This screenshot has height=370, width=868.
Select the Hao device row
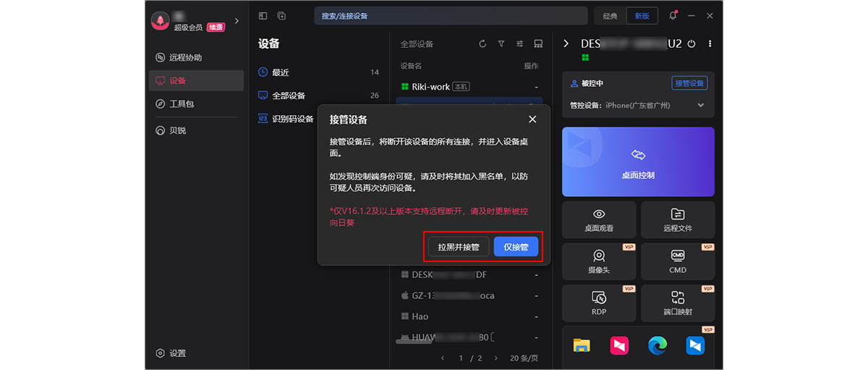[470, 316]
